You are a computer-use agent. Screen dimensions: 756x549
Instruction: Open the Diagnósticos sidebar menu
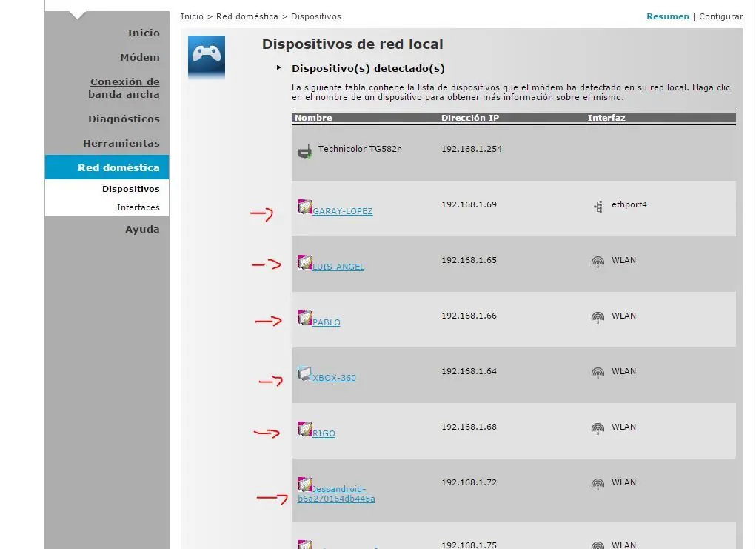pyautogui.click(x=124, y=119)
